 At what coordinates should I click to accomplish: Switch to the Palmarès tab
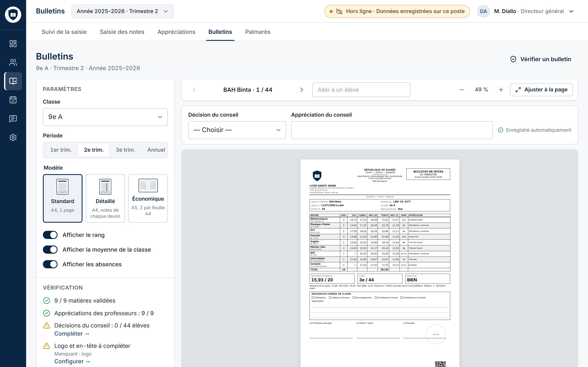pos(257,32)
